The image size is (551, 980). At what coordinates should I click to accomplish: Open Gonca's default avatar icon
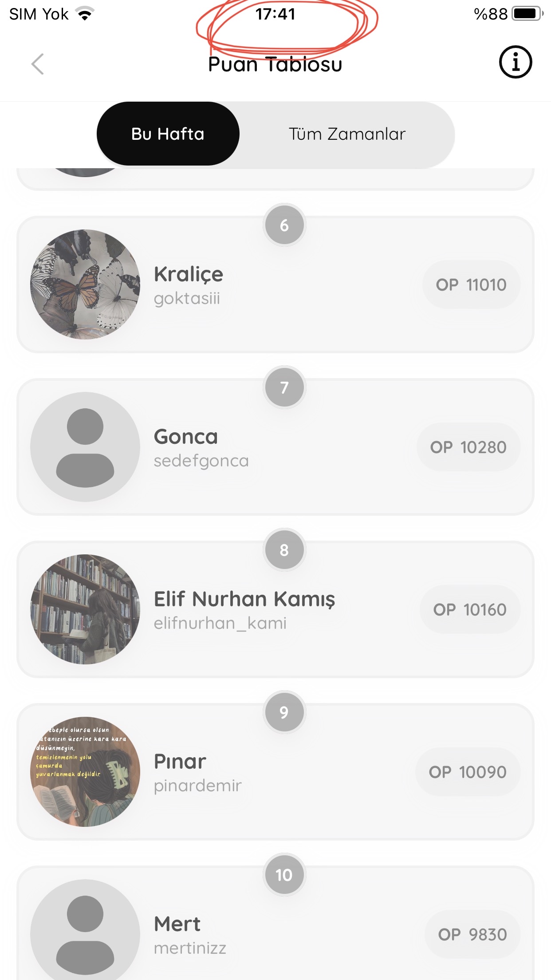[x=85, y=447]
